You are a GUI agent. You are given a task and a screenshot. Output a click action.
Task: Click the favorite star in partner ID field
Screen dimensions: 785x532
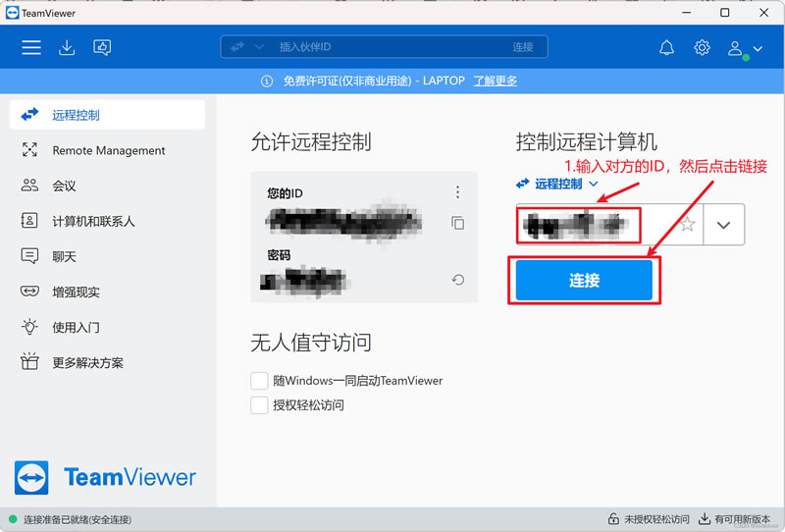pos(688,225)
